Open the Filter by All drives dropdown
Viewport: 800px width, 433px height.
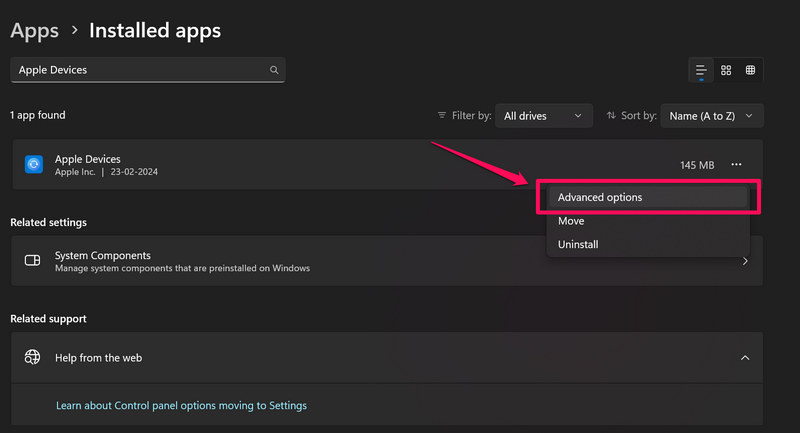click(x=543, y=116)
